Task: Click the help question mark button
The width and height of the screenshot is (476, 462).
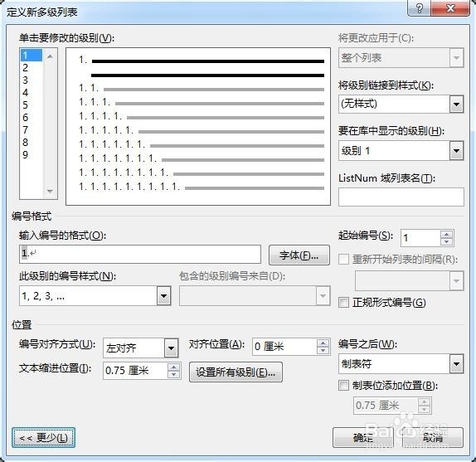Action: click(x=420, y=8)
